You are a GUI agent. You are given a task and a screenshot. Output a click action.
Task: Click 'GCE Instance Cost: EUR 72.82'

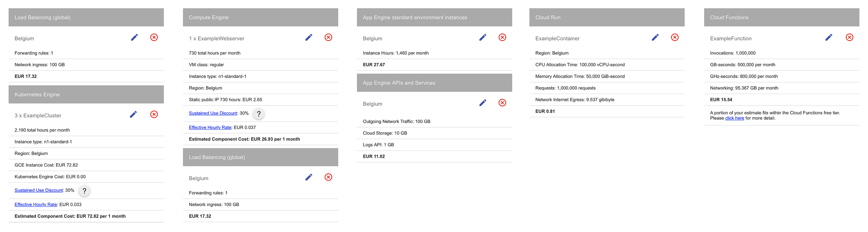coord(46,165)
